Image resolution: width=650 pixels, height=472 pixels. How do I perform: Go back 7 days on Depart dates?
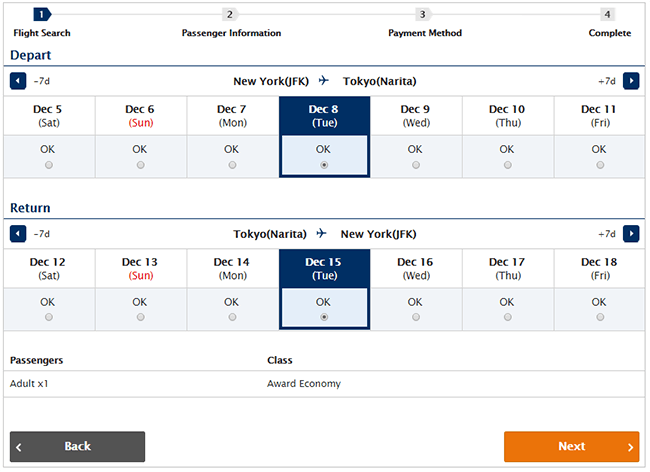pyautogui.click(x=18, y=81)
